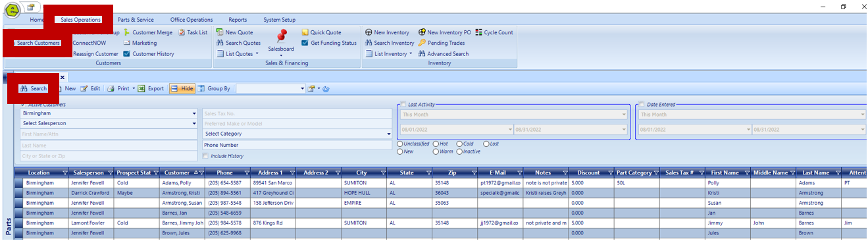Click the round application logo button
This screenshot has height=241, width=868.
point(13,9)
